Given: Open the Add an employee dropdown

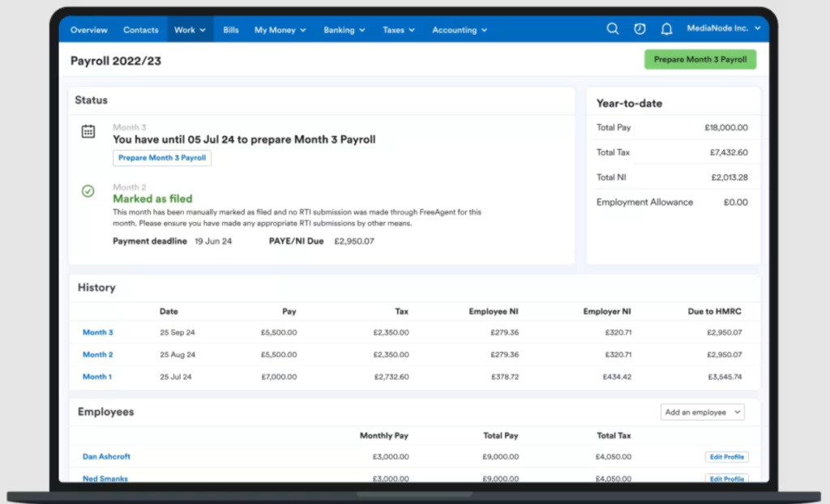Looking at the screenshot, I should [702, 412].
